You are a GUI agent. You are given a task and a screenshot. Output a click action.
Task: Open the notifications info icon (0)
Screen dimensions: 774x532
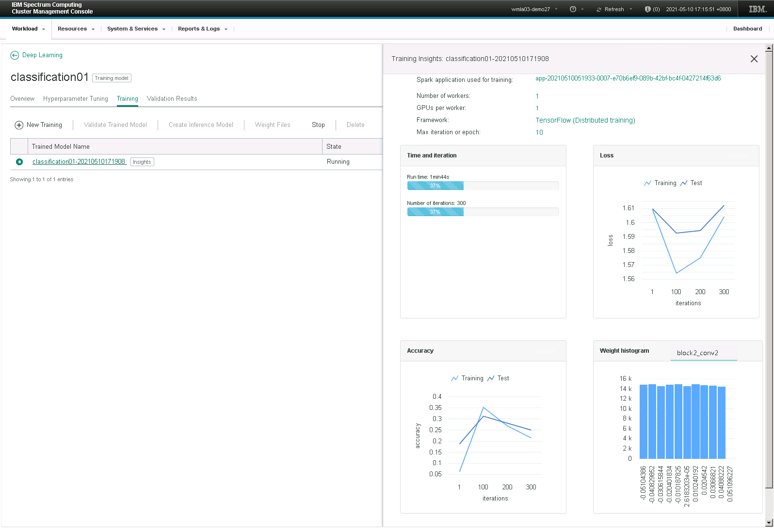647,9
